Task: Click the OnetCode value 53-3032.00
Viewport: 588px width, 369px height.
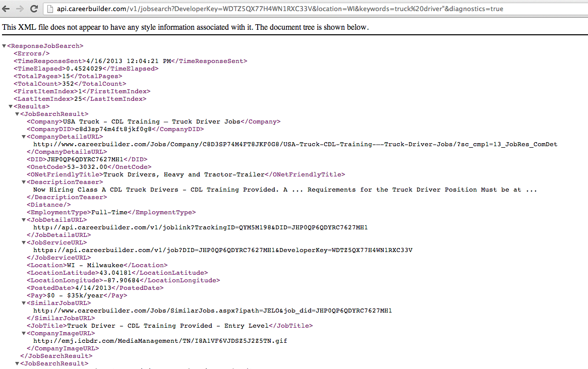Action: tap(87, 167)
